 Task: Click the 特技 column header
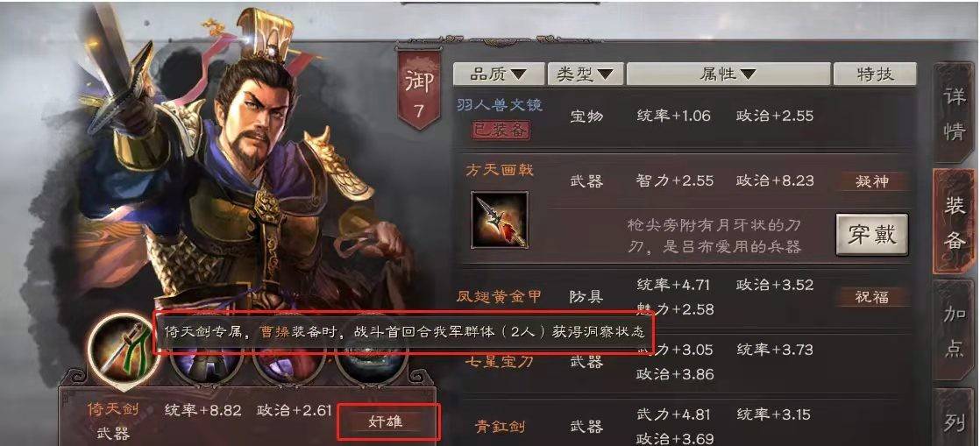(x=875, y=74)
